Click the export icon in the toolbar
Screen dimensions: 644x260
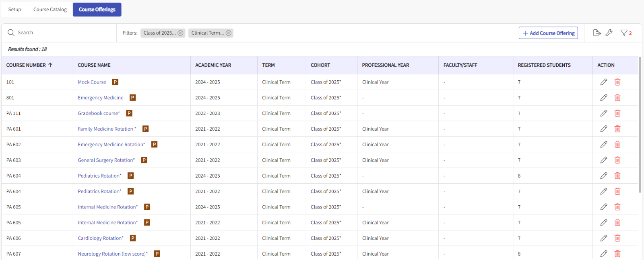[597, 33]
